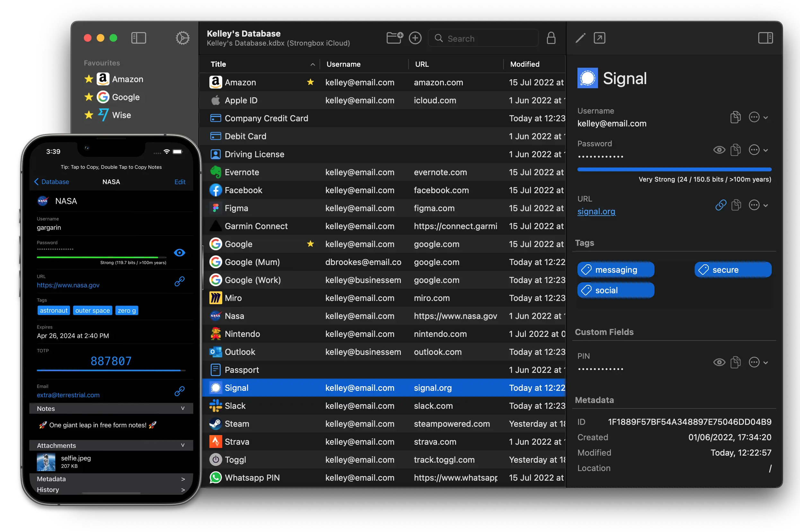Image resolution: width=800 pixels, height=532 pixels.
Task: Click the add new entry plus icon
Action: [x=415, y=38]
